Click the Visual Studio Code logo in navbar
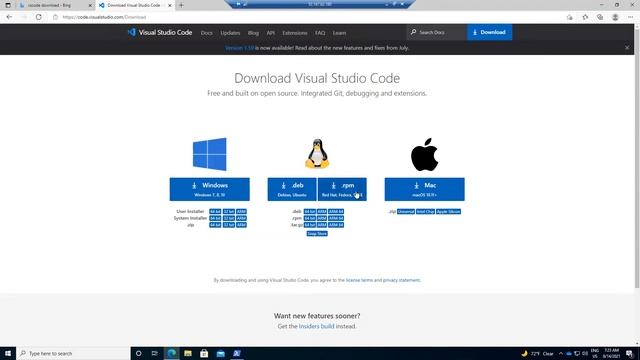The height and width of the screenshot is (360, 640). pyautogui.click(x=160, y=32)
